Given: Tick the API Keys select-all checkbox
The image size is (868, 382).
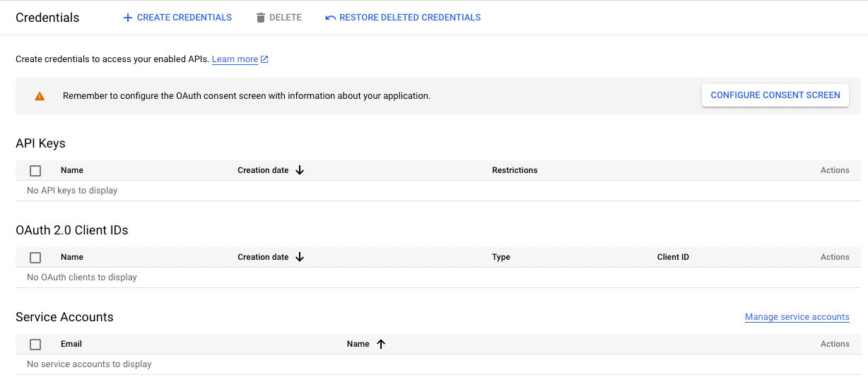Looking at the screenshot, I should 35,171.
